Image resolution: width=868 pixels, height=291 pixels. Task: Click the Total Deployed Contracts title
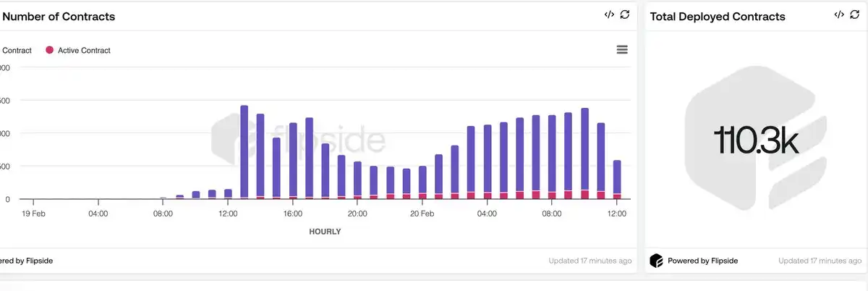click(x=717, y=17)
